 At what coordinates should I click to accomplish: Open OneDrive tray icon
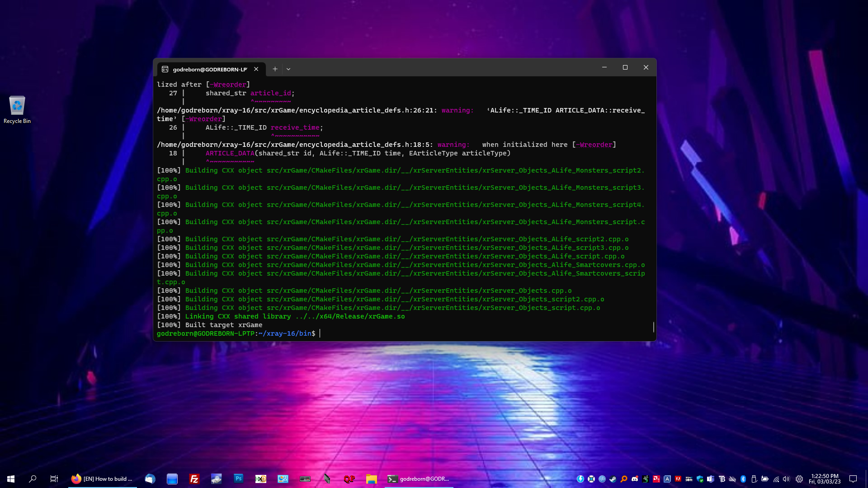point(732,479)
